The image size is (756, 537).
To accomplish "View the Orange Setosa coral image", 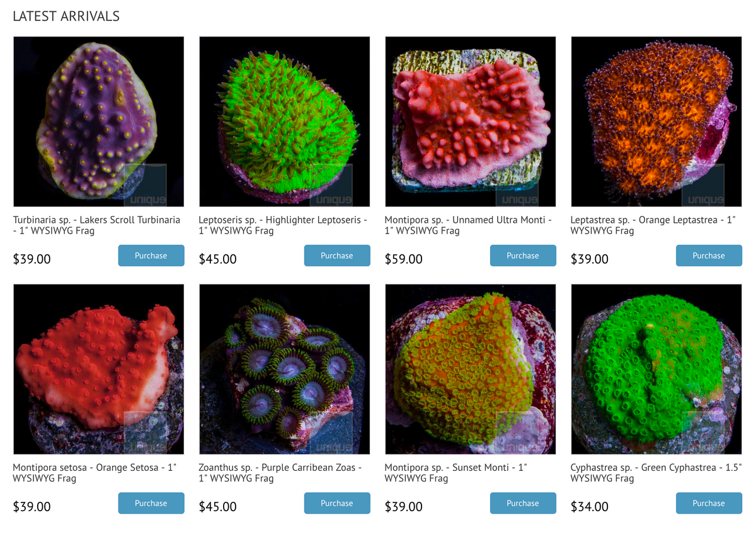I will 99,369.
